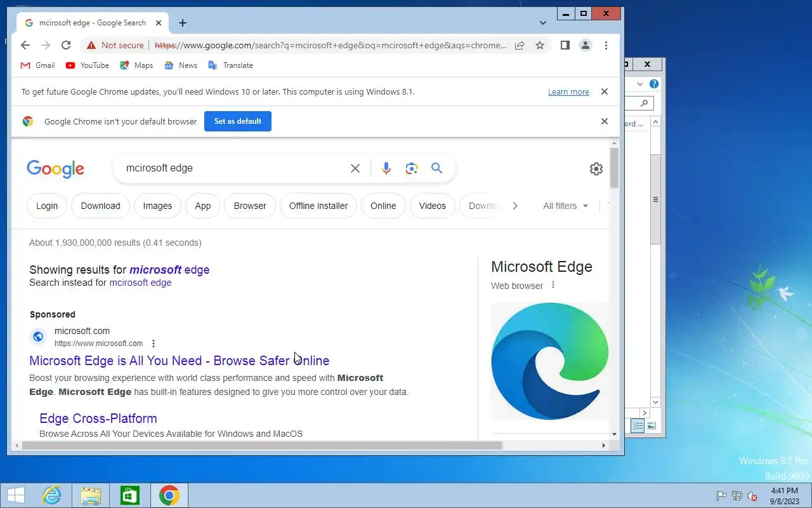
Task: Click muted volume icon in tray
Action: coord(753,496)
